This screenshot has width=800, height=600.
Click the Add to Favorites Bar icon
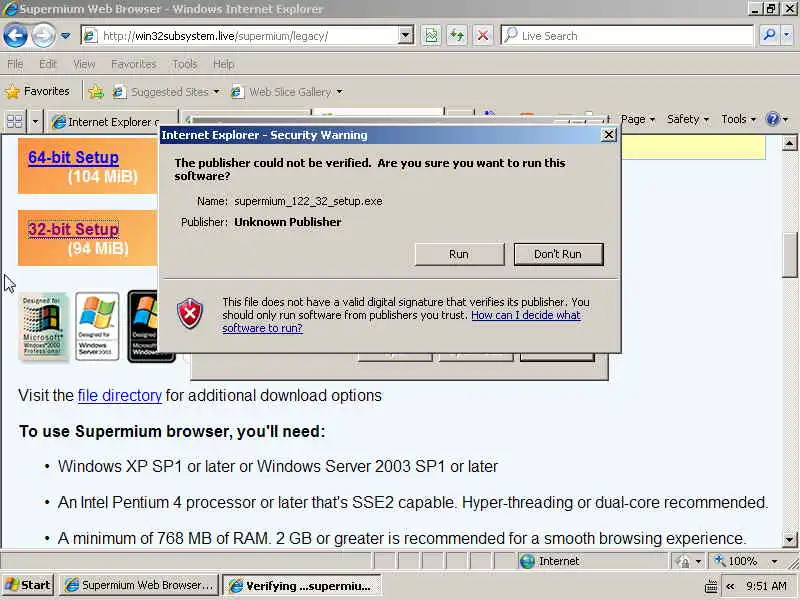[96, 92]
